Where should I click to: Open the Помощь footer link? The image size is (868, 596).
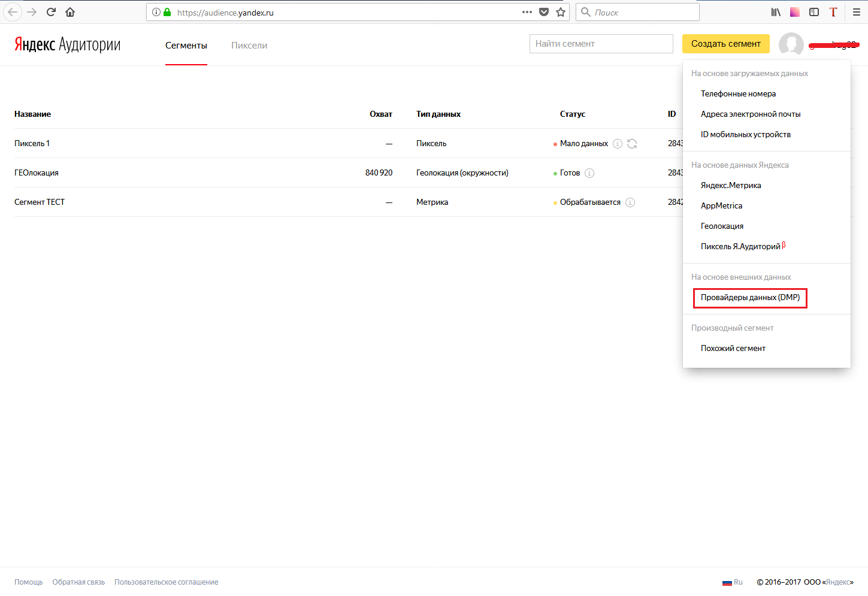[29, 582]
